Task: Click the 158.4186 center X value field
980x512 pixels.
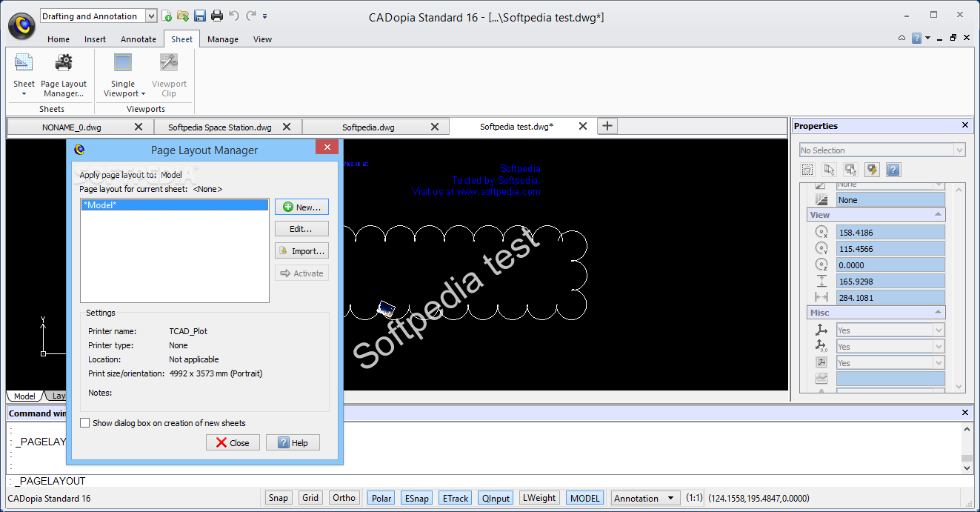Action: [890, 232]
